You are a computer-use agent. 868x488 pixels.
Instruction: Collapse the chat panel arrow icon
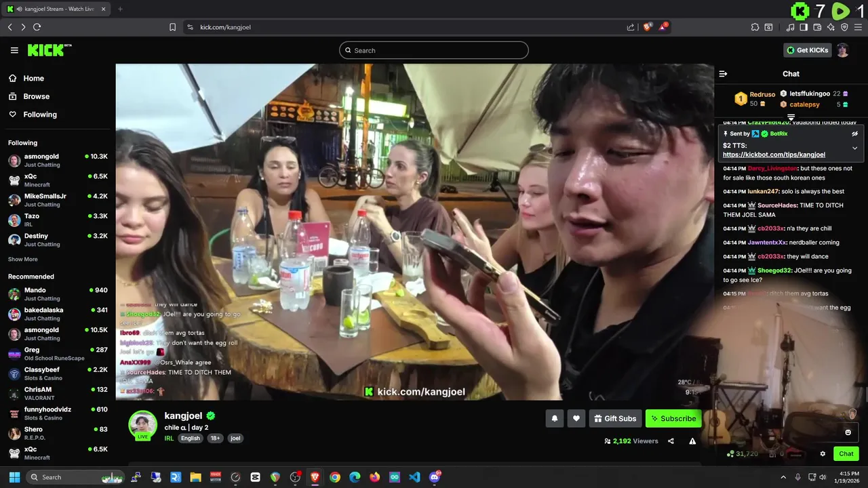pyautogui.click(x=723, y=74)
